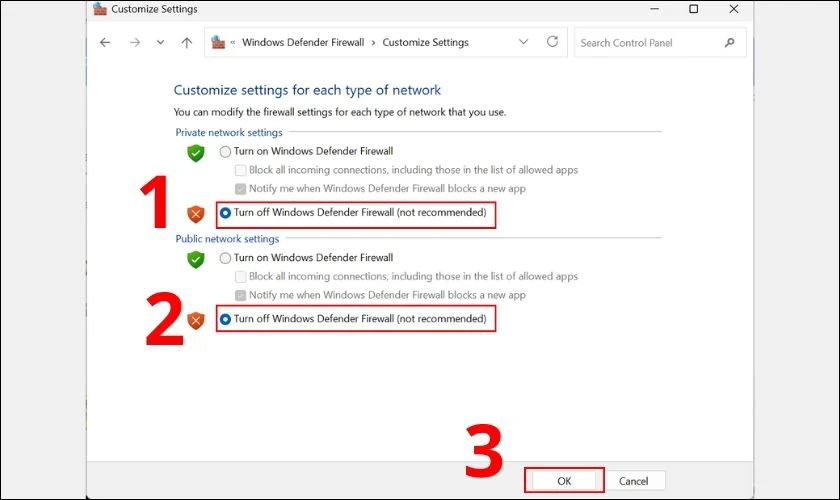Open the recent locations chevron

pos(160,42)
